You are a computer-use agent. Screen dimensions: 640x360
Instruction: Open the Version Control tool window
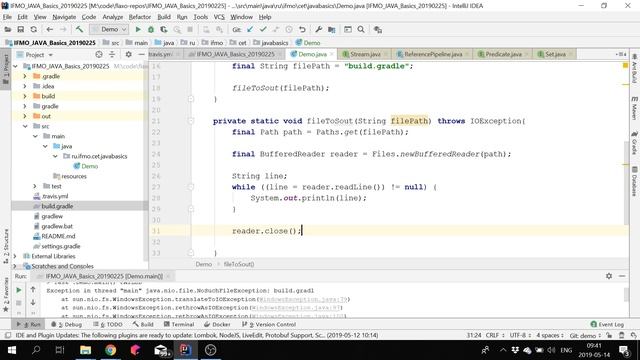269,324
